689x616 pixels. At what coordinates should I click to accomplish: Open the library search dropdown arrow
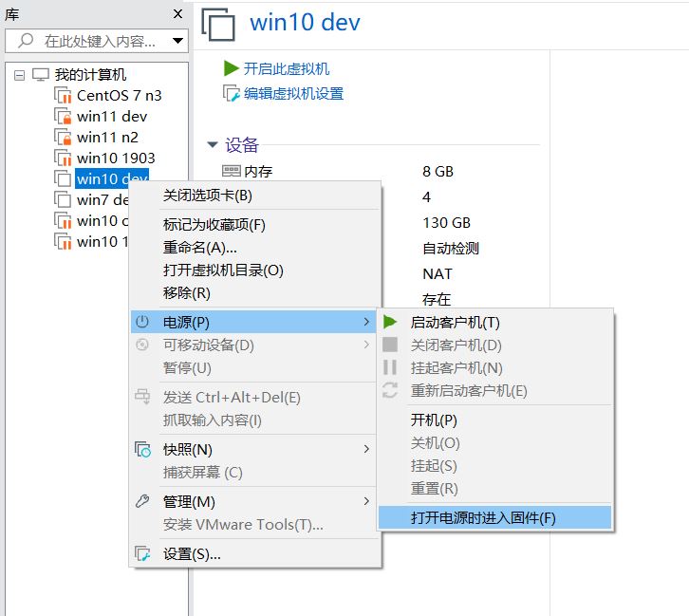(178, 41)
